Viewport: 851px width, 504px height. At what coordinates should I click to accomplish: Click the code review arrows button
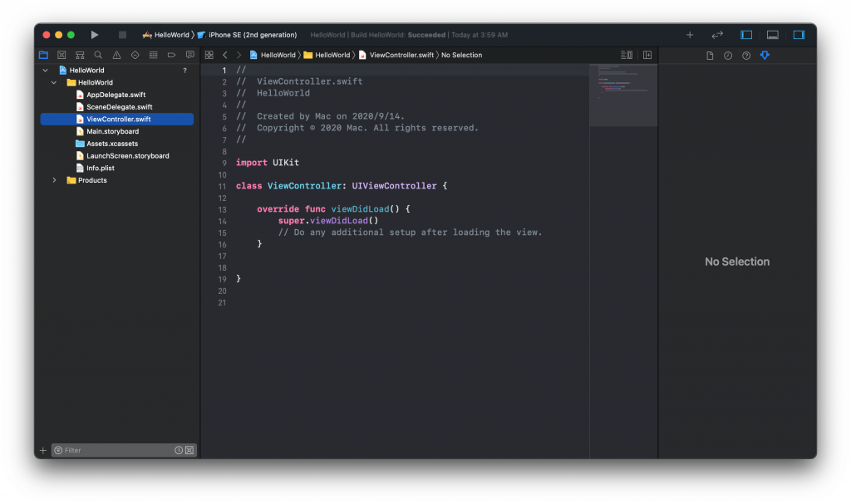click(x=717, y=35)
